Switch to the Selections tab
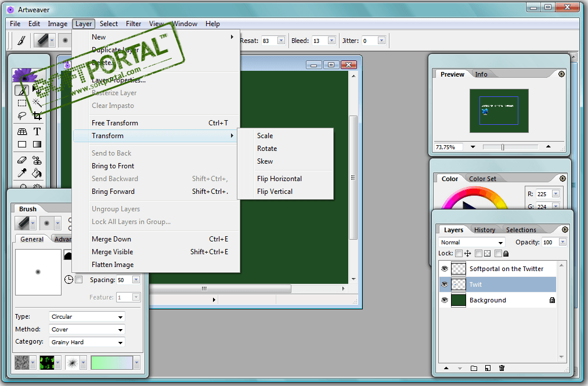This screenshot has width=588, height=386. (521, 230)
